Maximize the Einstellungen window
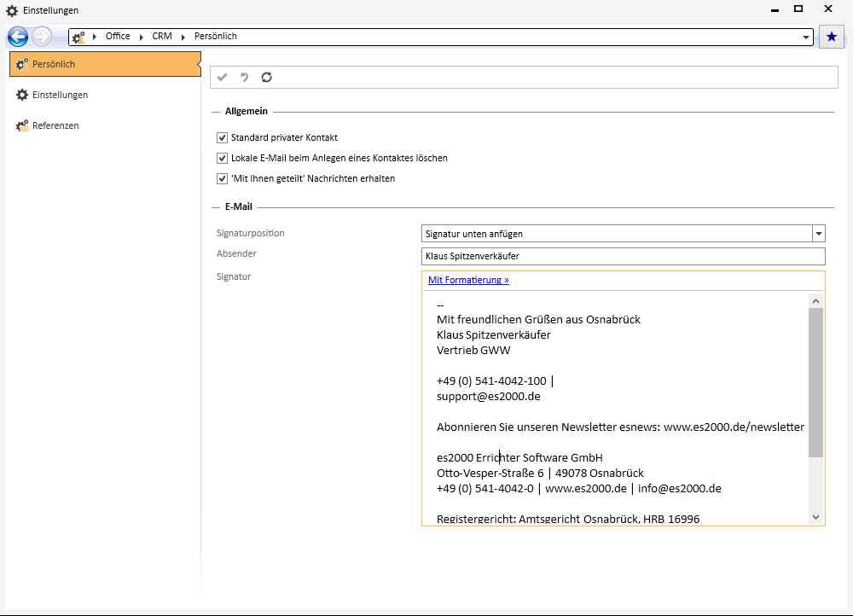The width and height of the screenshot is (853, 616). 798,9
